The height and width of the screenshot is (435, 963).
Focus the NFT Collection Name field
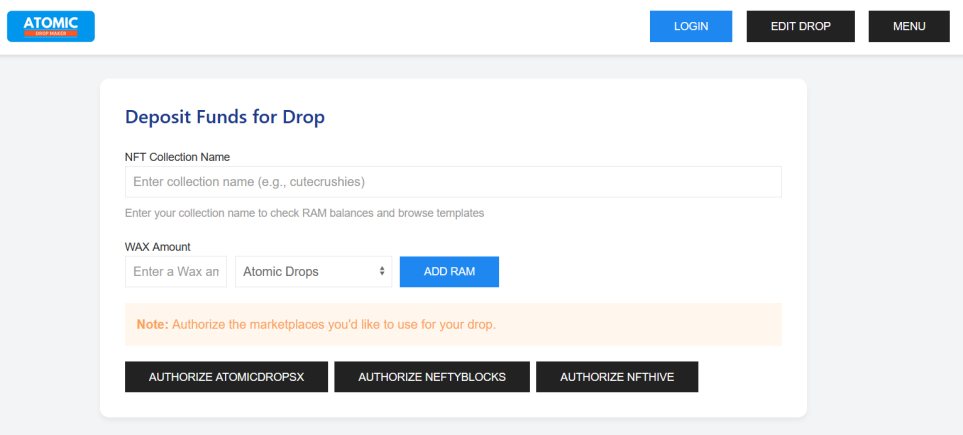point(453,182)
